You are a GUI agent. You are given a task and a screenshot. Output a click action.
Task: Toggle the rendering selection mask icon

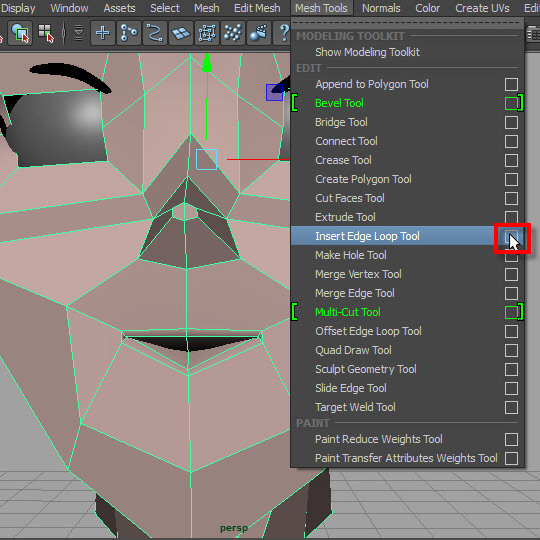click(259, 33)
